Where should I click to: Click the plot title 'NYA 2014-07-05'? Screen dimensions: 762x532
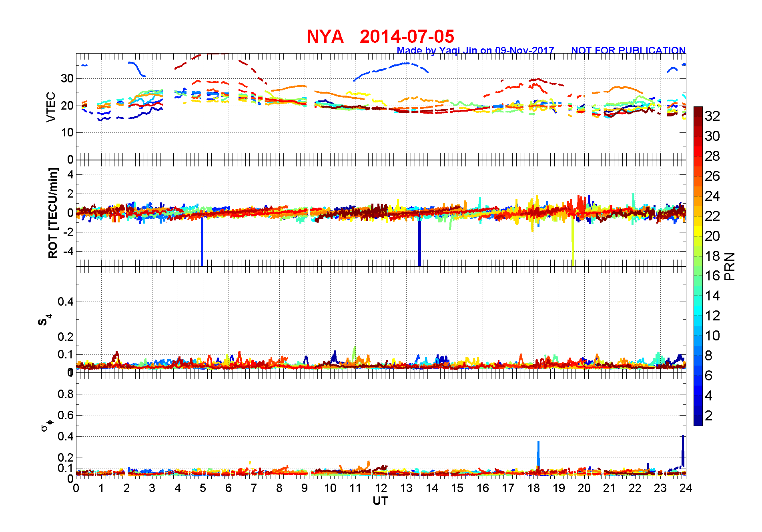pos(380,36)
